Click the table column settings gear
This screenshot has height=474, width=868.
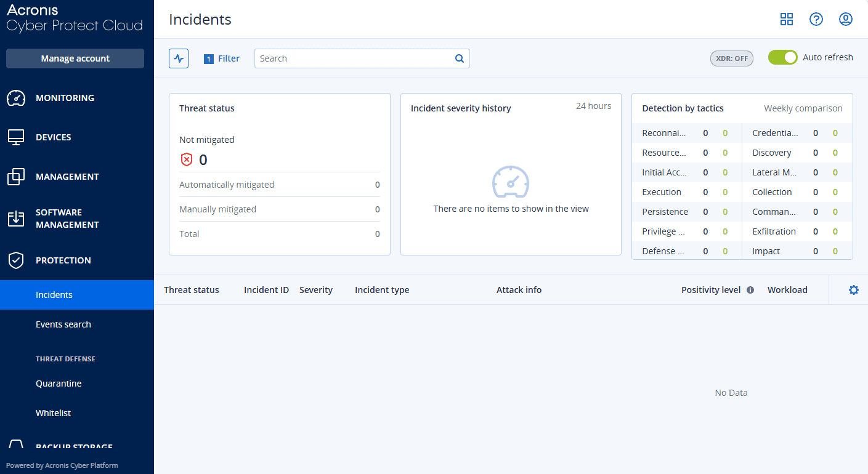point(853,290)
